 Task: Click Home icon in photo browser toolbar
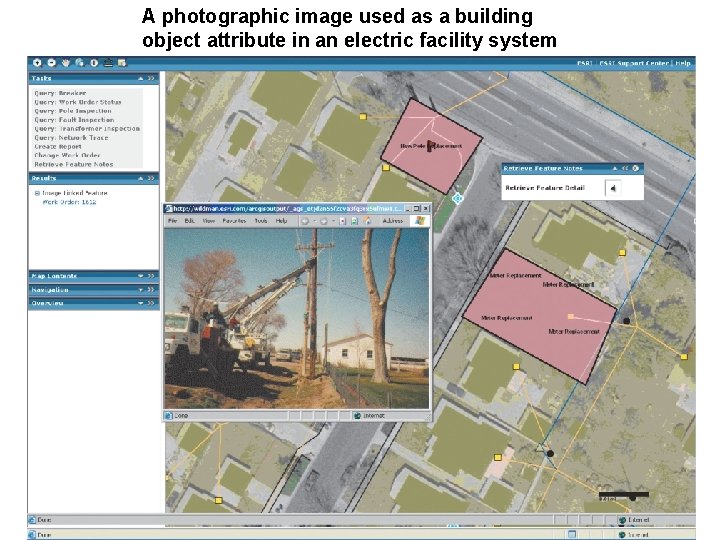pos(367,221)
